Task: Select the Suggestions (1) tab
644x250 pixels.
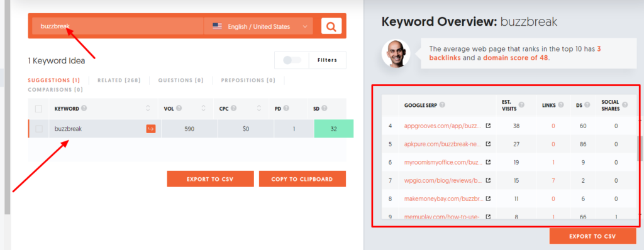Action: point(54,80)
